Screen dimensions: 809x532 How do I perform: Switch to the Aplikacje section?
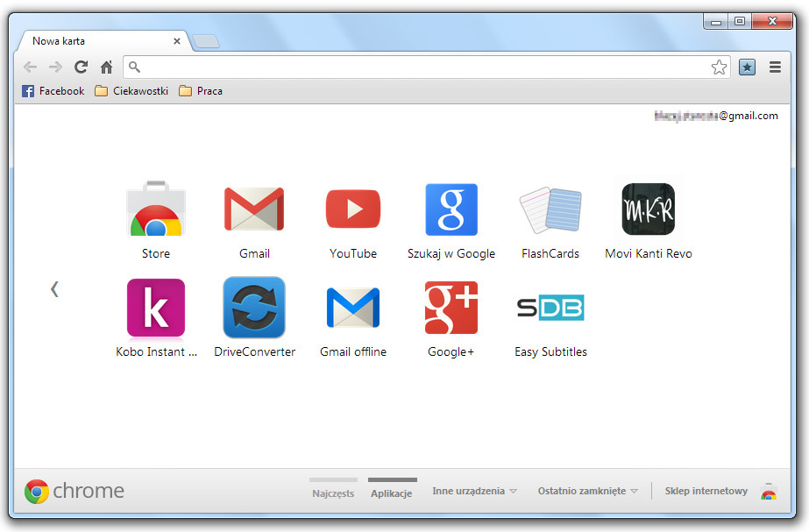(x=392, y=489)
